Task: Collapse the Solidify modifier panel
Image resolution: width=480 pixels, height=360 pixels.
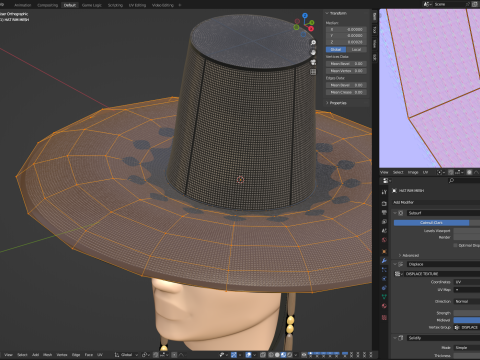Action: coord(395,338)
